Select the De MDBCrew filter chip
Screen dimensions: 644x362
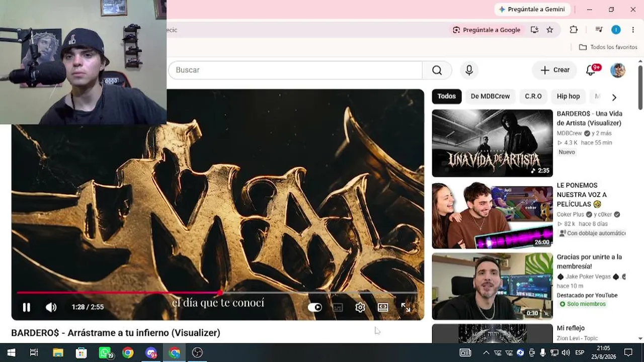[x=490, y=96]
